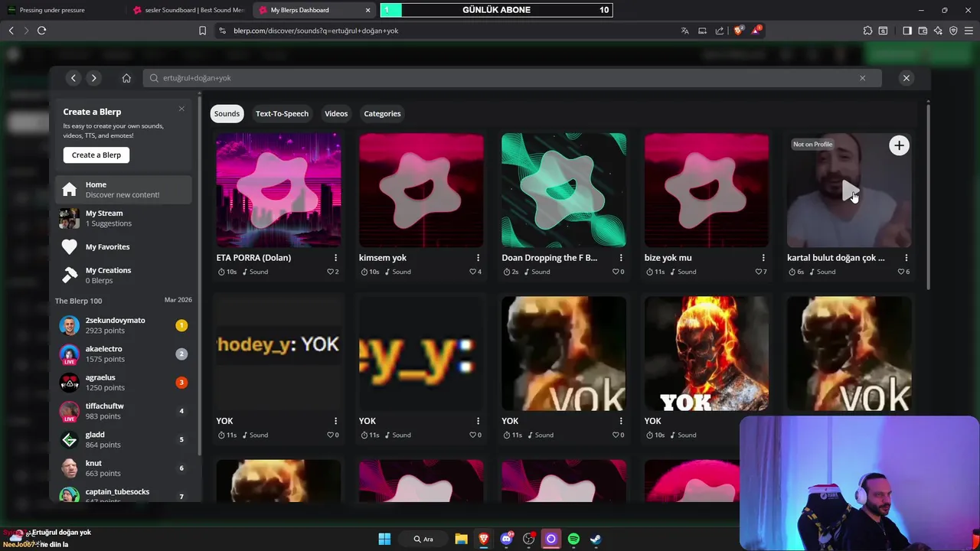Open the ETA PORRA (Dolan) thumbnail
Image resolution: width=980 pixels, height=551 pixels.
coord(279,190)
